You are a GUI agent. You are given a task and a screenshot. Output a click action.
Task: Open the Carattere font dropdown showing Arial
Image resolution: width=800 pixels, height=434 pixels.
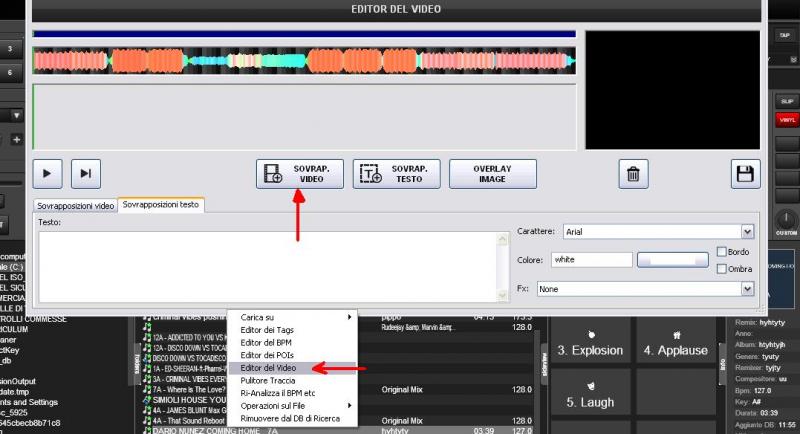(747, 232)
